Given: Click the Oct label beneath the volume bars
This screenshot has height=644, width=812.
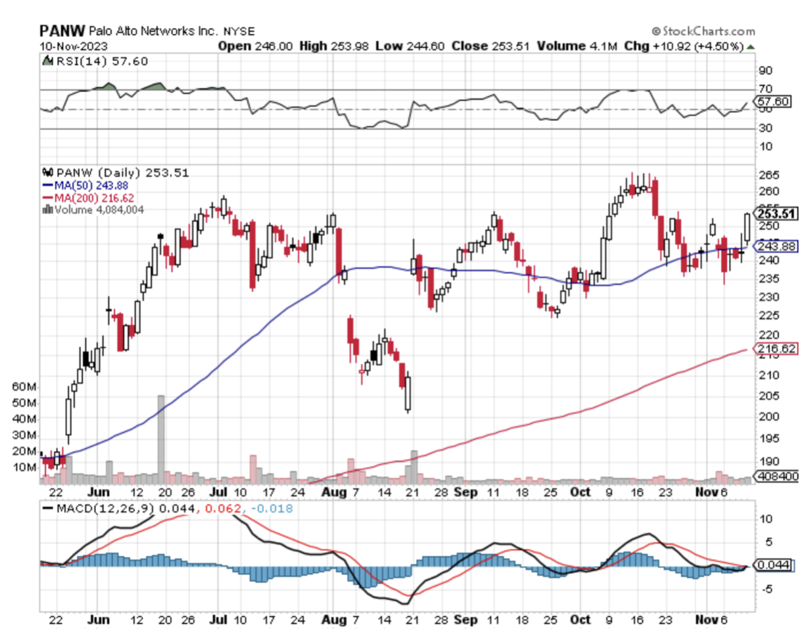Looking at the screenshot, I should [x=580, y=492].
